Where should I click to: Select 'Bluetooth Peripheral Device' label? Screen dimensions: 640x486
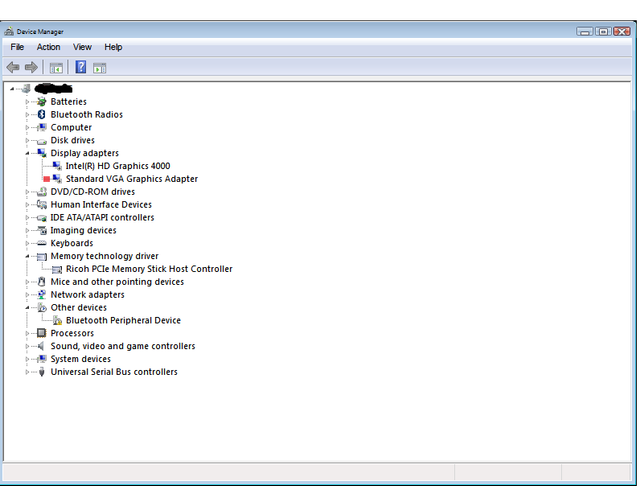tap(123, 320)
